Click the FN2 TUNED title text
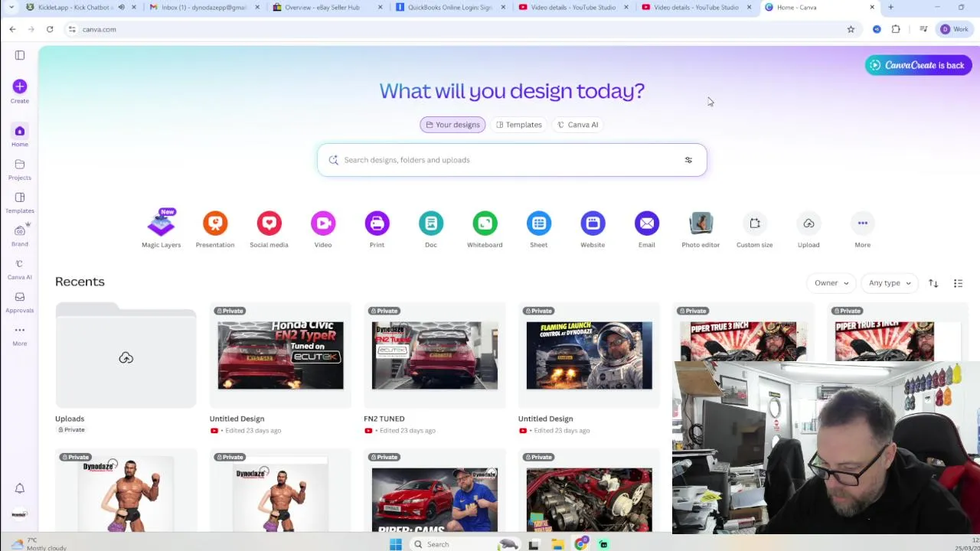Screen dimensions: 980x551 click(384, 419)
